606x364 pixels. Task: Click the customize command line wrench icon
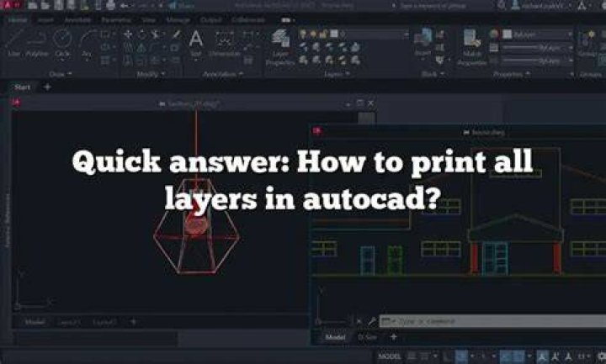[x=371, y=321]
